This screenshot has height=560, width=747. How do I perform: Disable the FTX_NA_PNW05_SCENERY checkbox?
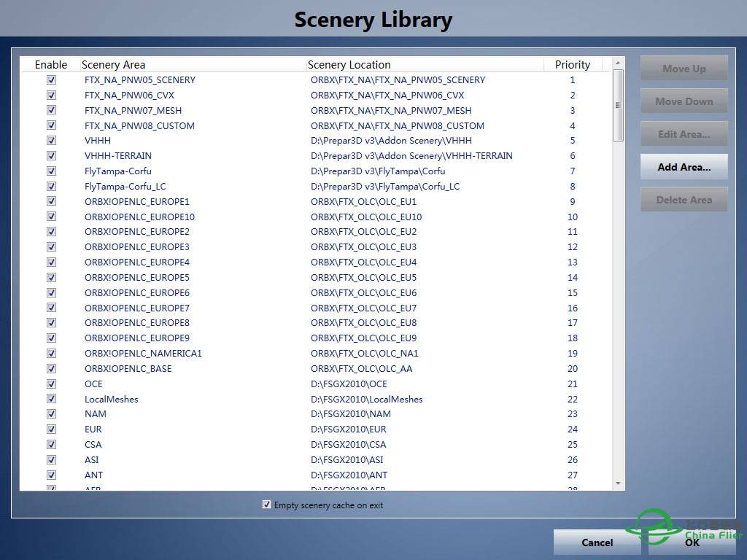pyautogui.click(x=51, y=79)
